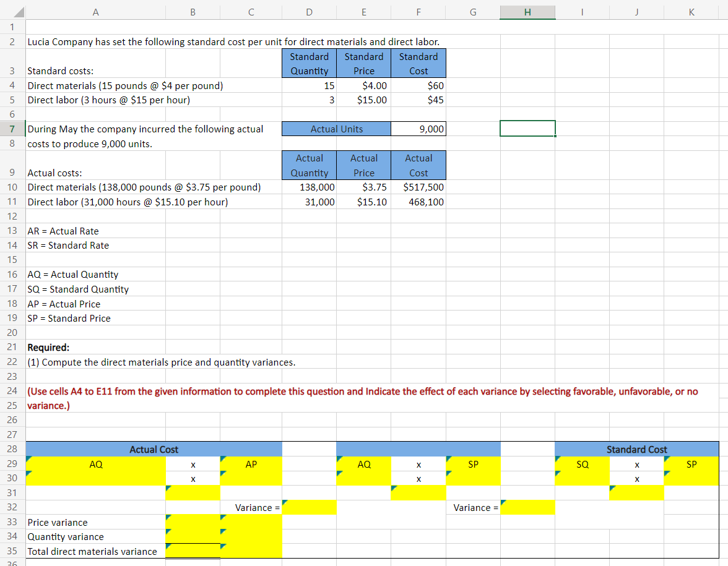The height and width of the screenshot is (566, 728).
Task: Select the cell containing the Required: label
Action: [95, 347]
